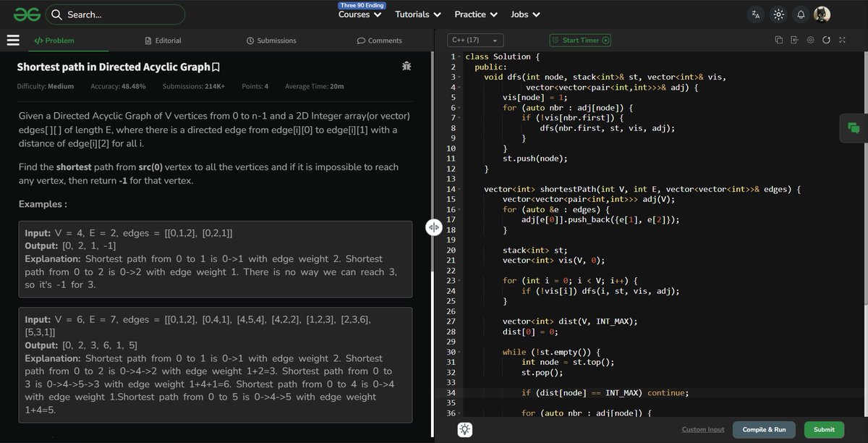Viewport: 868px width, 443px height.
Task: Click the 'st.push(node);' code line
Action: [x=535, y=159]
